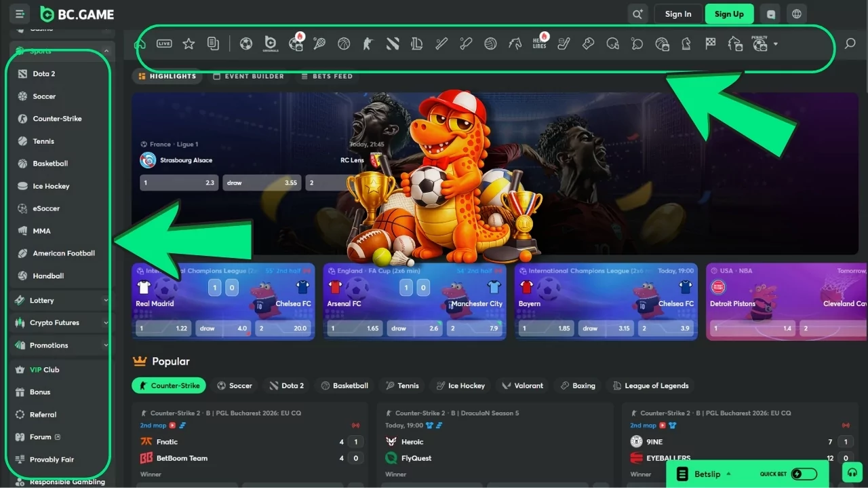This screenshot has height=488, width=868.
Task: Bet on Strasbourg Alsace at 2.3 odds
Action: click(179, 183)
